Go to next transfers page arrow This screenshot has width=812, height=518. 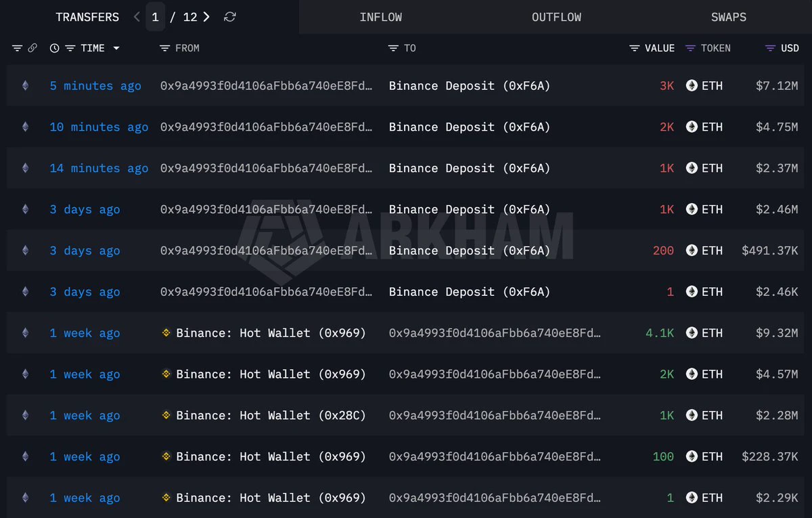click(206, 17)
